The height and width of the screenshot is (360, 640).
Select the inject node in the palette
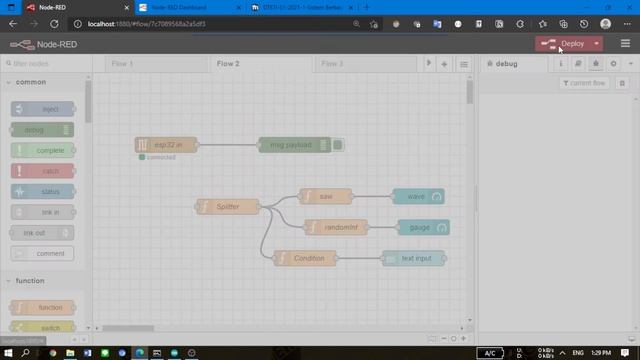(42, 109)
